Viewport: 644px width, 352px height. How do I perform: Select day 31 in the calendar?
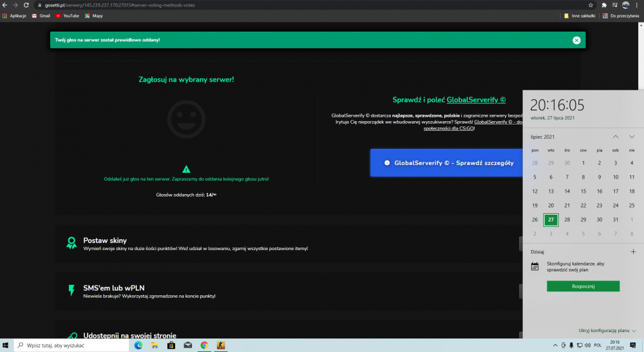[x=615, y=220]
